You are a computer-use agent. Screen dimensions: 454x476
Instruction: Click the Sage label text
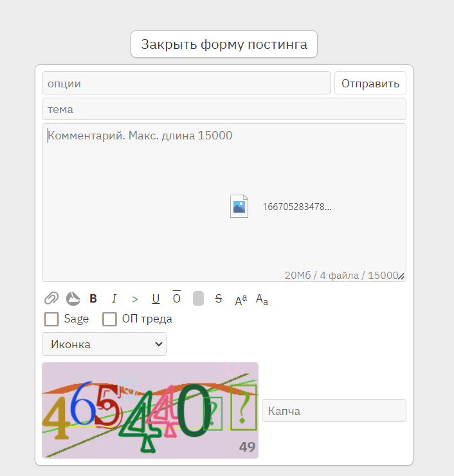click(x=77, y=319)
